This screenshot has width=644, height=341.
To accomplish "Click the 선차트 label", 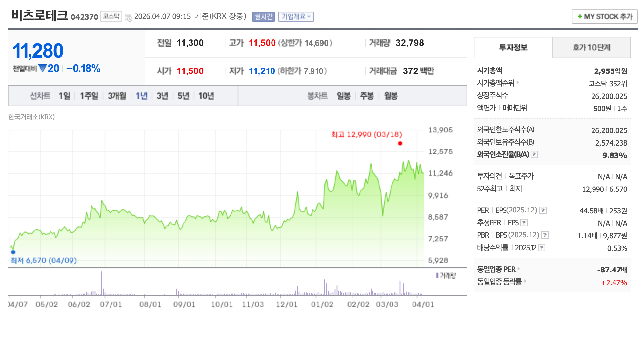I will [40, 96].
